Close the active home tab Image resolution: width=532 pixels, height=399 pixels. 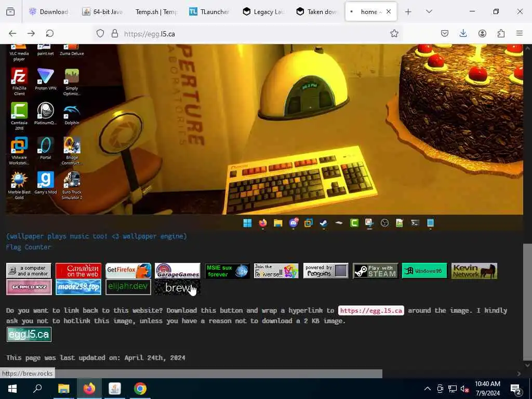click(389, 11)
